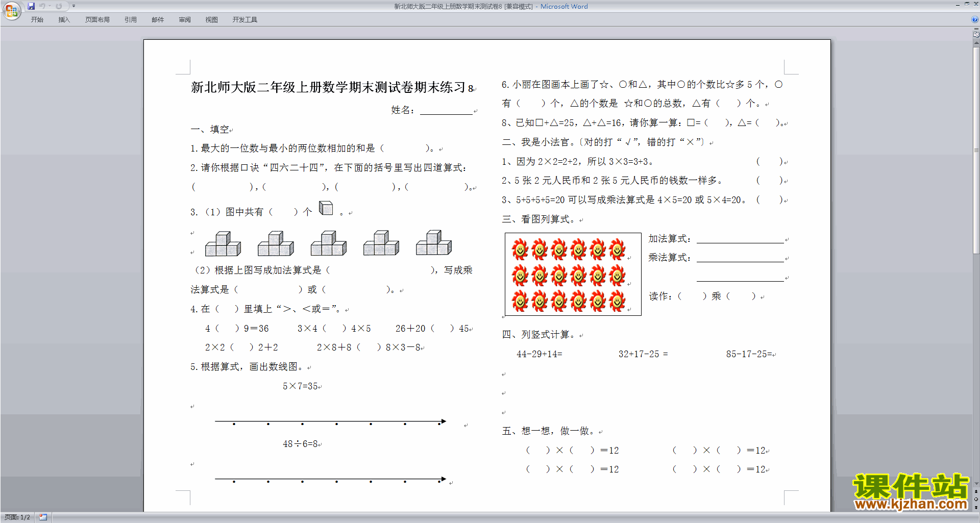Select the third cube stack picture

tap(329, 243)
